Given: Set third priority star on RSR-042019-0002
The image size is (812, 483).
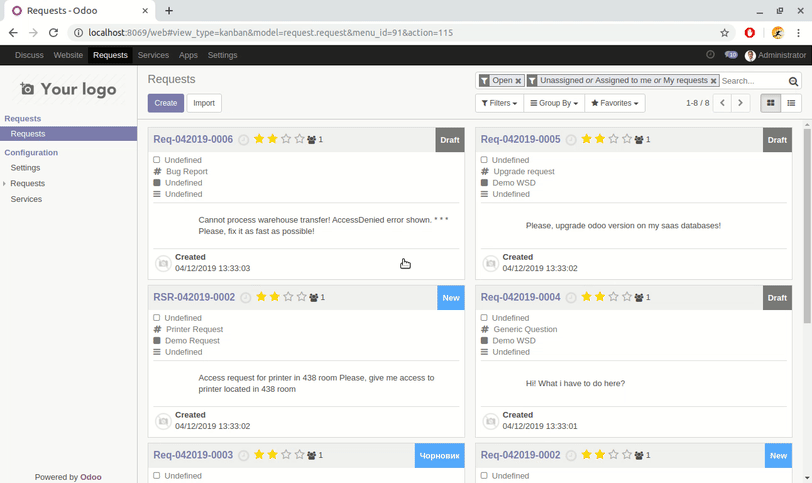Looking at the screenshot, I should pyautogui.click(x=288, y=297).
